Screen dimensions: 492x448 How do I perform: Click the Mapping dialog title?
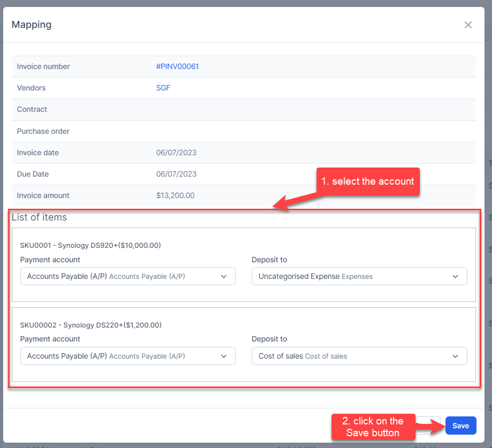coord(32,25)
